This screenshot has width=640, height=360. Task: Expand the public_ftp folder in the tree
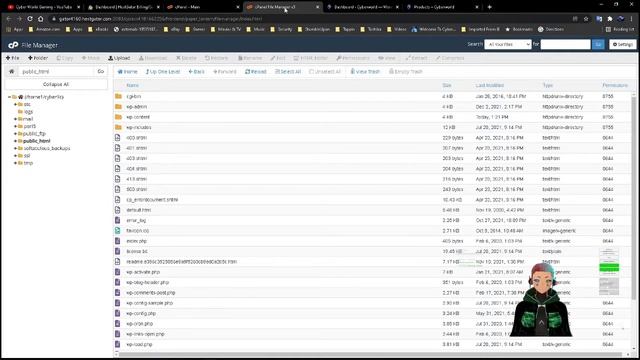click(x=16, y=134)
